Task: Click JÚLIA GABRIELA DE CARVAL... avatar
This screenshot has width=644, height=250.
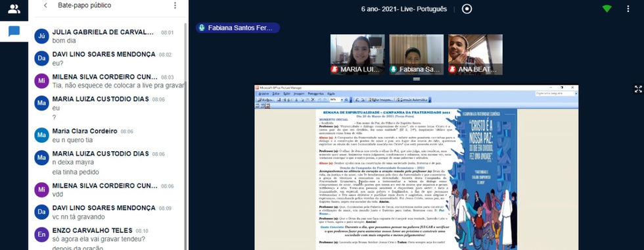Action: 41,36
